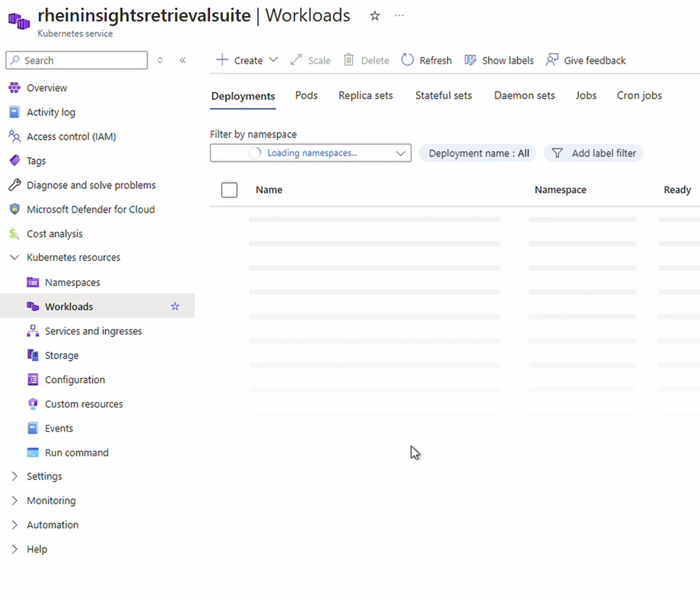Click the Create button label
This screenshot has width=700, height=599.
[x=248, y=60]
